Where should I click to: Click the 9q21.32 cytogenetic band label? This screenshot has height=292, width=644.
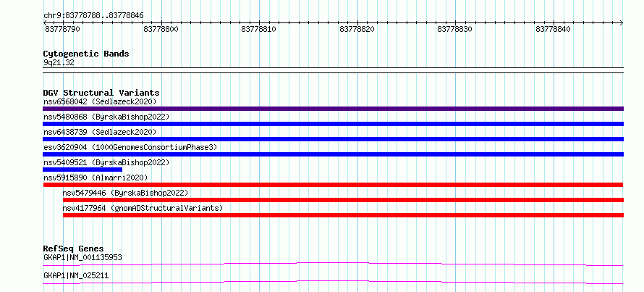pyautogui.click(x=59, y=63)
